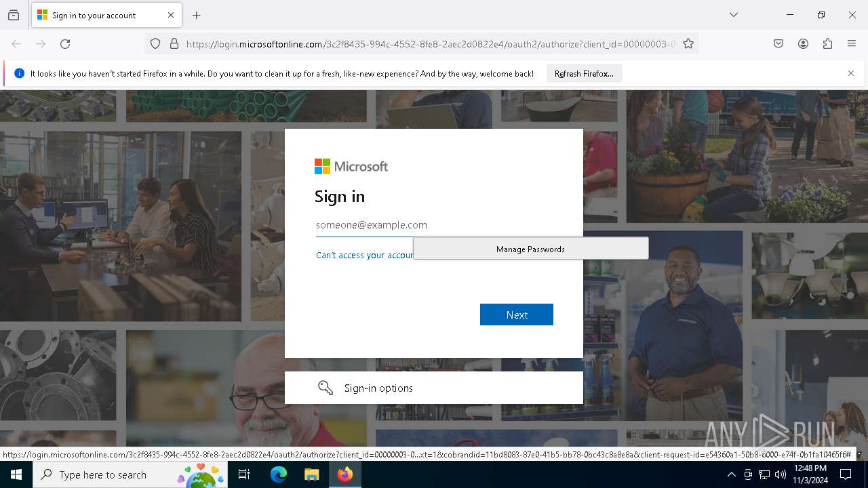Open Firefox application menu
The image size is (868, 488).
(x=852, y=44)
